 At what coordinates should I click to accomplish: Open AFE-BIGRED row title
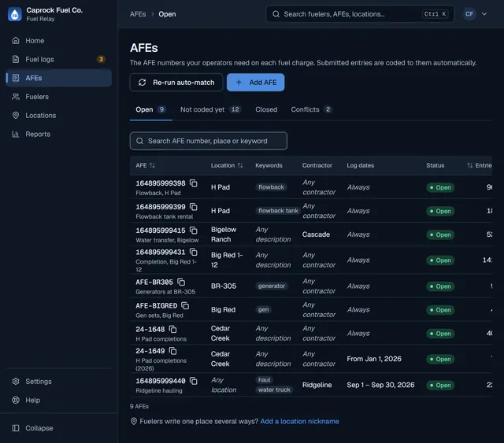tap(157, 305)
